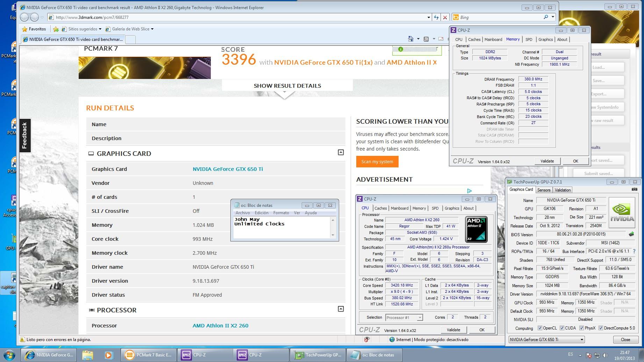This screenshot has height=362, width=644.
Task: Click the red stop-loading X icon
Action: (x=445, y=17)
